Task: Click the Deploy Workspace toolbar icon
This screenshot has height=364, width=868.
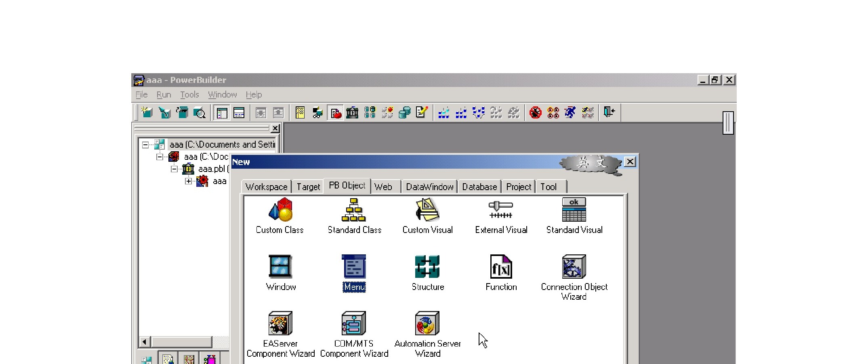Action: pyautogui.click(x=479, y=112)
